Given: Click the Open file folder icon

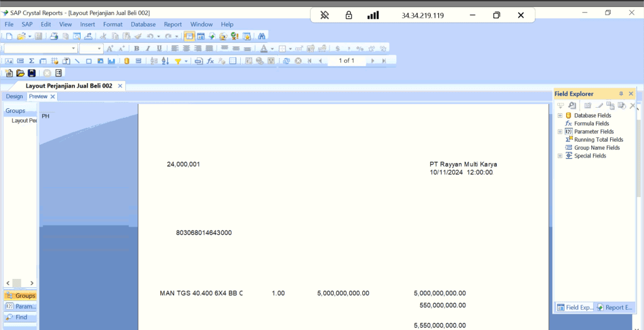Looking at the screenshot, I should [21, 36].
